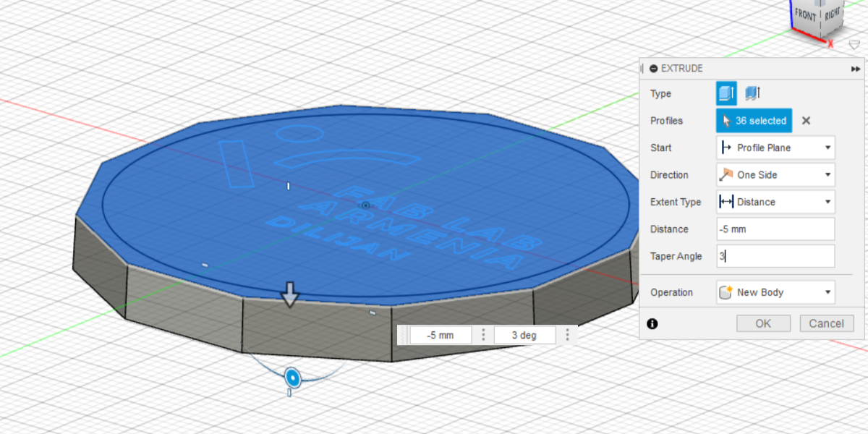Image resolution: width=868 pixels, height=434 pixels.
Task: Confirm the extrude with OK
Action: [x=763, y=323]
